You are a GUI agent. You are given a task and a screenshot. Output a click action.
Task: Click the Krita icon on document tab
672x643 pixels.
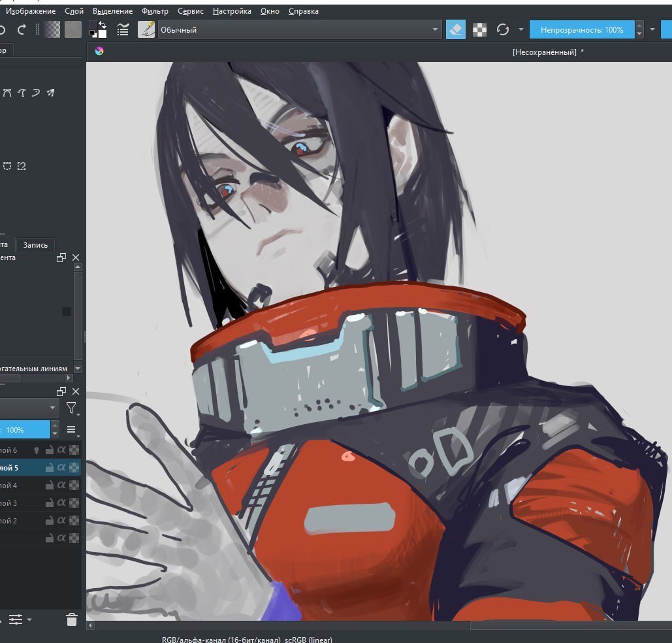coord(99,51)
